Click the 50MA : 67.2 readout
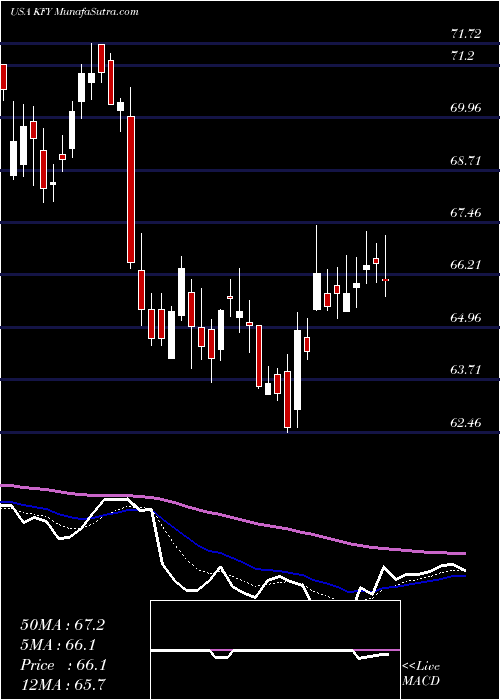500x700 pixels. 62,625
